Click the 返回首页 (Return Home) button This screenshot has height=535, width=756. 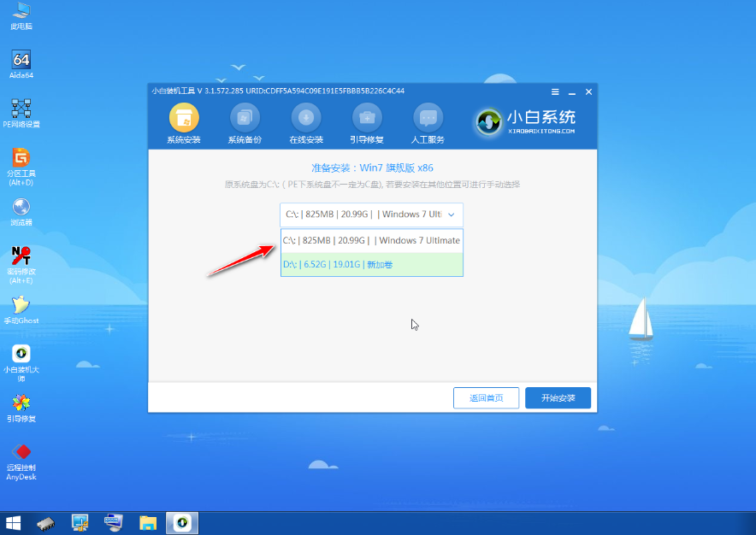486,397
